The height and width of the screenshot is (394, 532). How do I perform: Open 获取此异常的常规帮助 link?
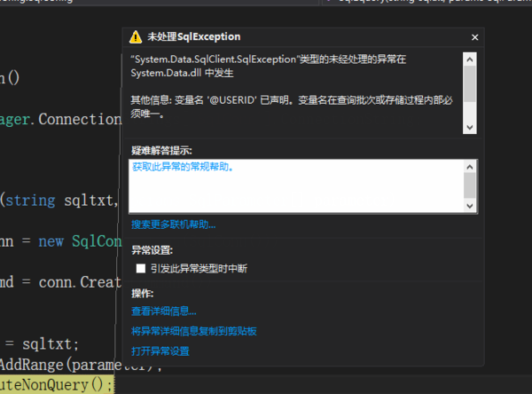coord(183,167)
